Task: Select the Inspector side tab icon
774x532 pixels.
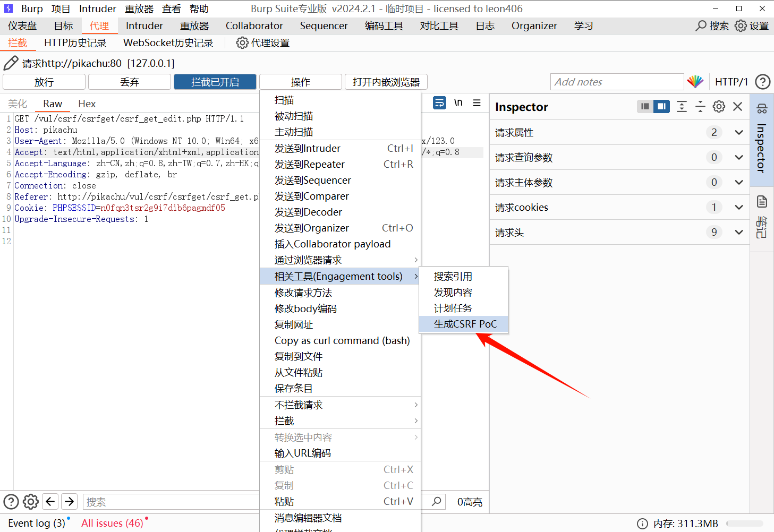Action: [762, 109]
